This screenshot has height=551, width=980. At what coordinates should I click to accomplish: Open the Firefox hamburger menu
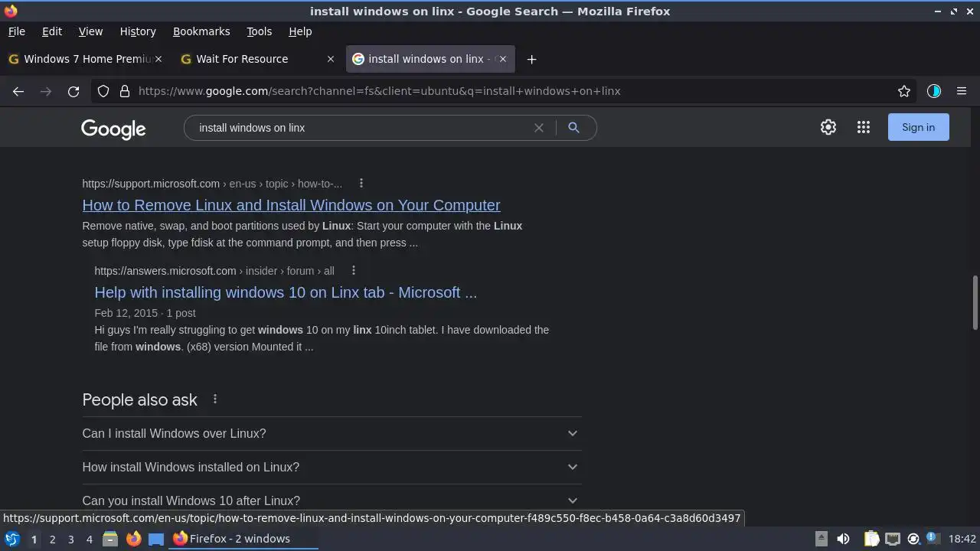[x=962, y=91]
